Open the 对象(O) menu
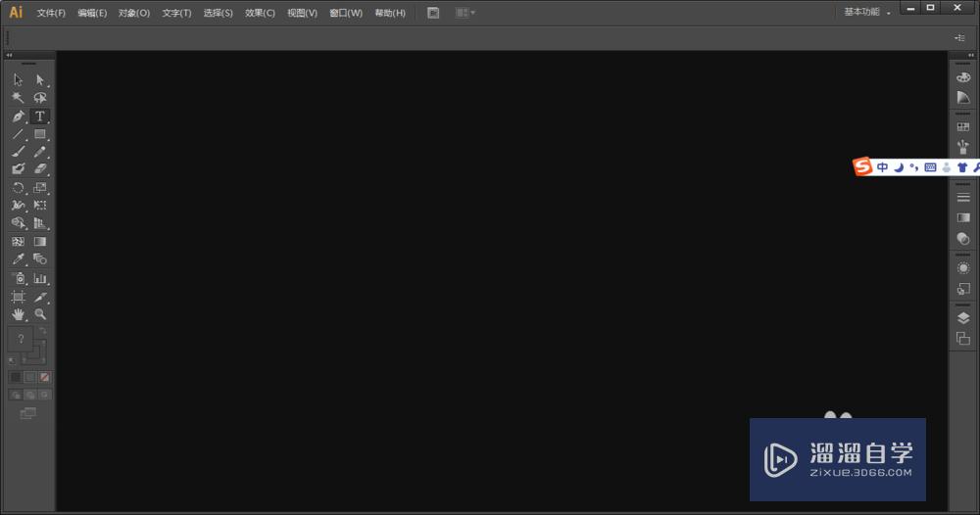This screenshot has width=980, height=515. 134,13
